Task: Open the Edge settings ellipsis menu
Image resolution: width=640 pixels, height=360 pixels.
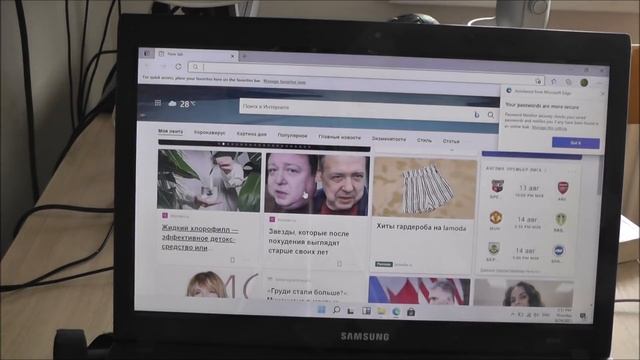Action: tap(599, 83)
